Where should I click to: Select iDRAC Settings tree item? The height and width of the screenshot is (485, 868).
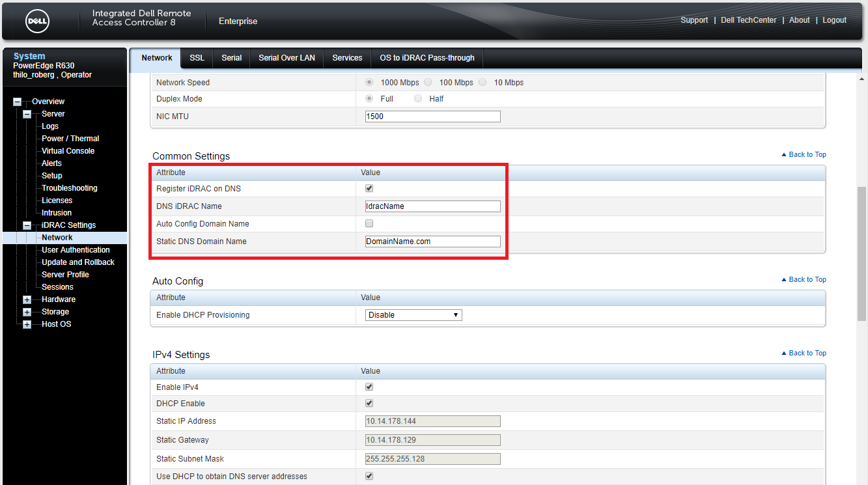click(68, 225)
